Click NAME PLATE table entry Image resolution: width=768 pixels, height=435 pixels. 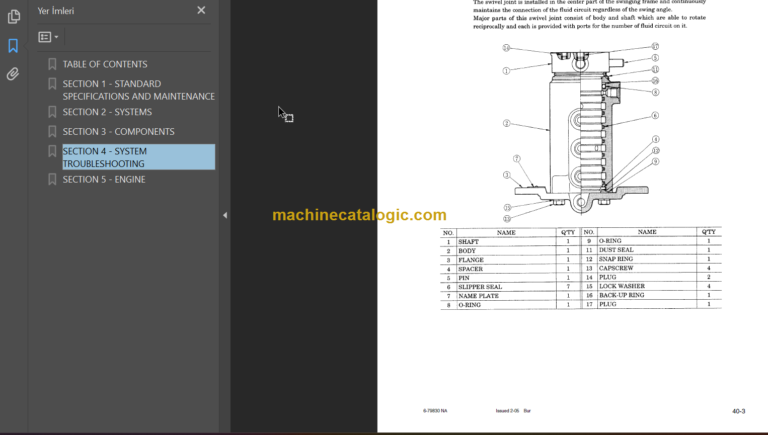tap(479, 296)
